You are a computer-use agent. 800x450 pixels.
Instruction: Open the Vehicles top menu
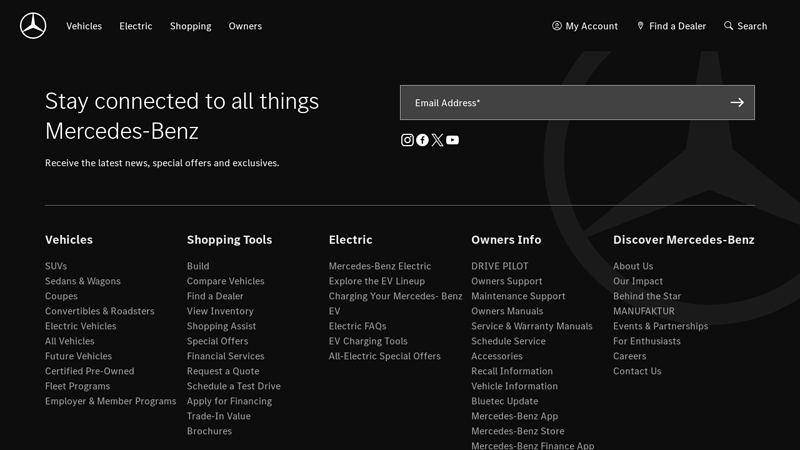pyautogui.click(x=84, y=26)
